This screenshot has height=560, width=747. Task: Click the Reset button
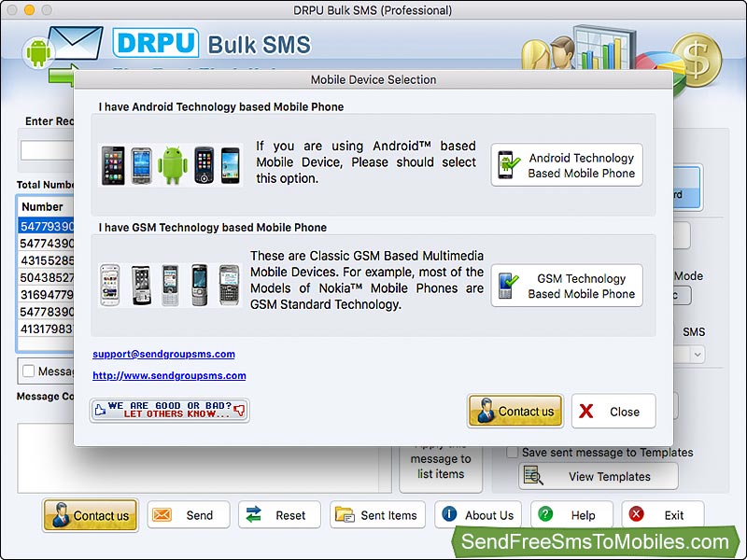[279, 515]
